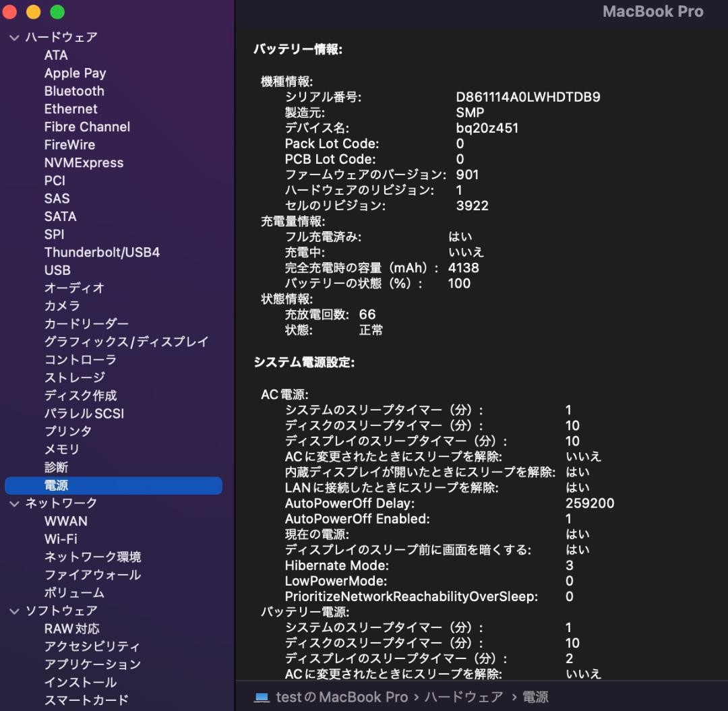The width and height of the screenshot is (728, 711).
Task: Select WWAN under ネットワーク
Action: point(65,521)
